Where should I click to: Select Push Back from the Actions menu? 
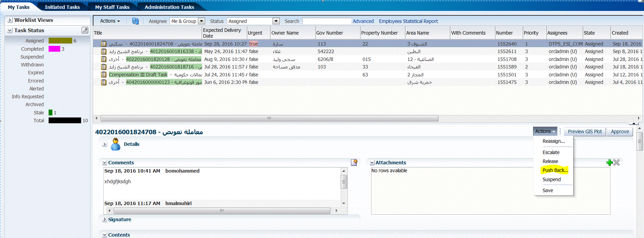point(555,170)
